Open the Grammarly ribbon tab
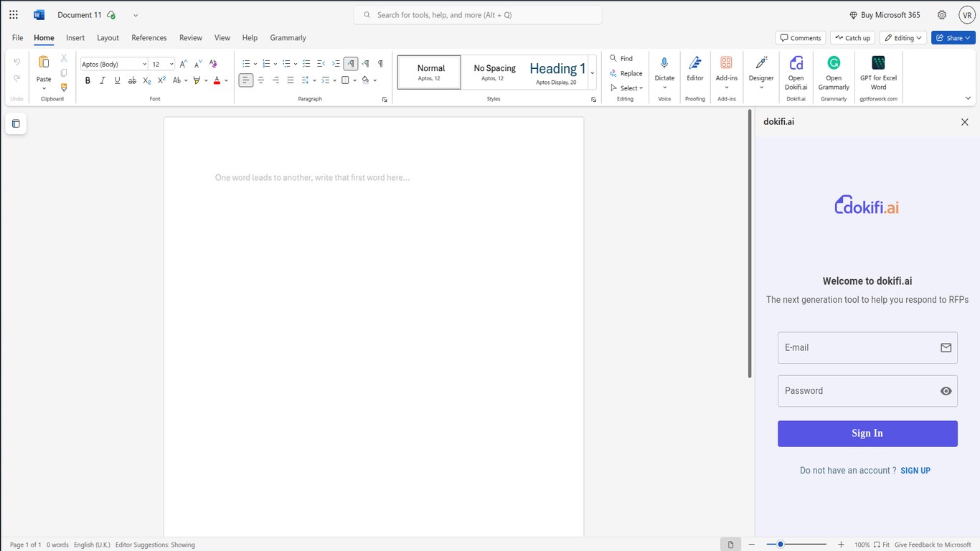 288,38
